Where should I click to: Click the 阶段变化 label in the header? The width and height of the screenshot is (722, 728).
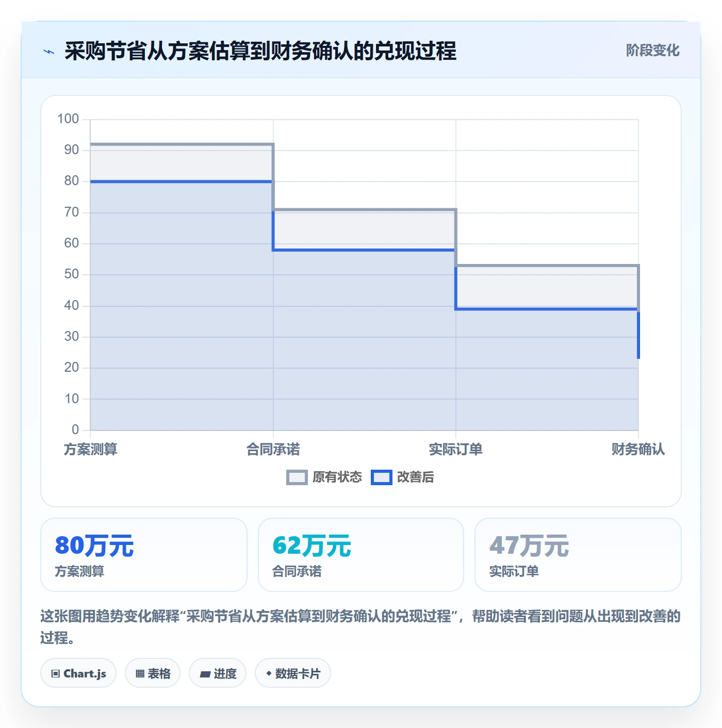point(652,51)
